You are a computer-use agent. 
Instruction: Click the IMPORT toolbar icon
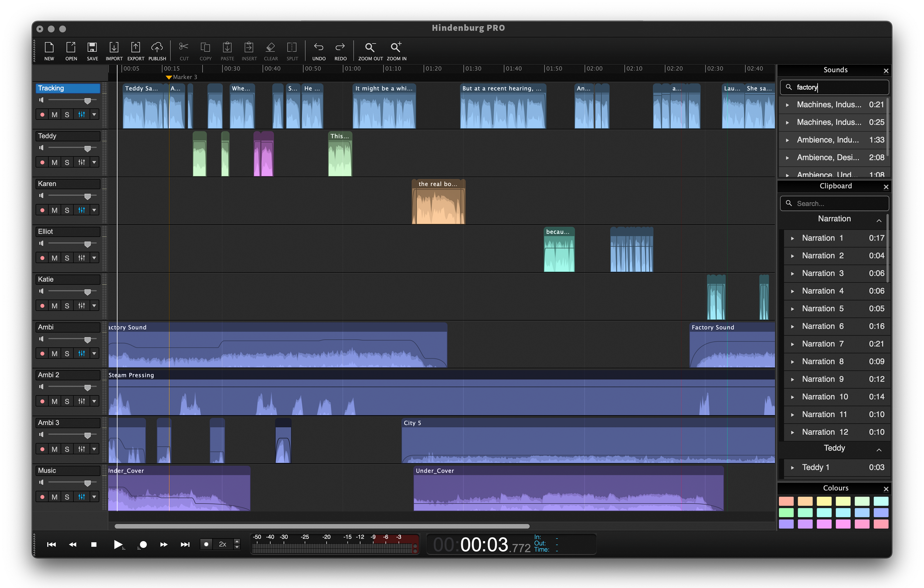[x=114, y=51]
